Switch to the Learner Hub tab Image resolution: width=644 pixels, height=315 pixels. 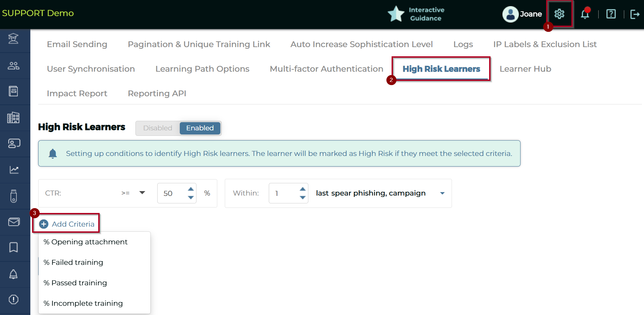pos(525,69)
